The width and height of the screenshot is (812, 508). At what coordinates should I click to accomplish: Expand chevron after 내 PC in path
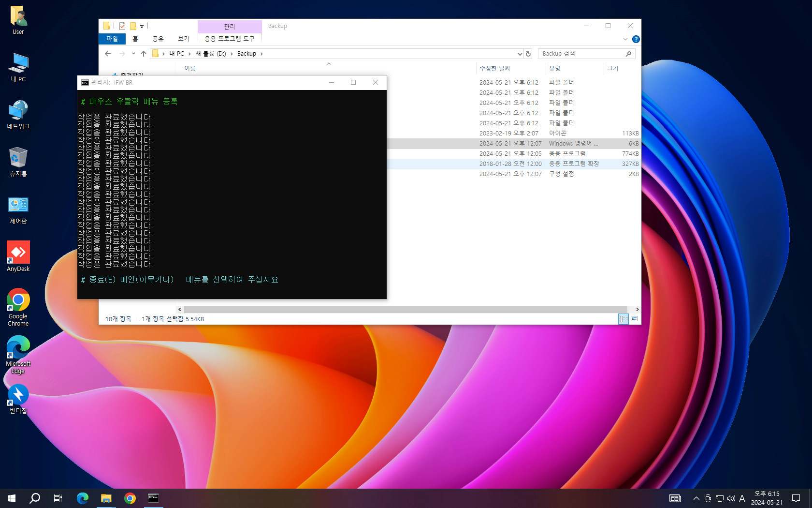pos(189,54)
